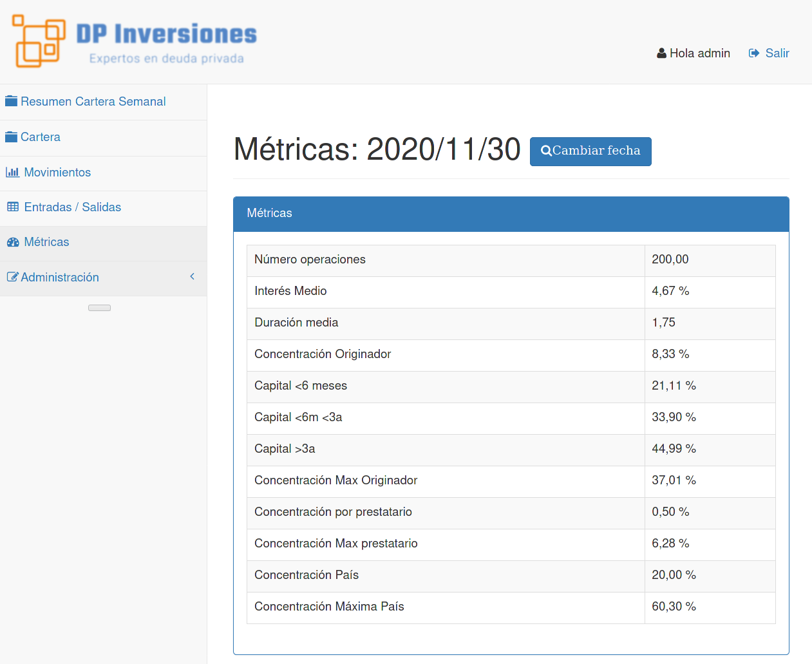
Task: Go to the Movimientos section
Action: 57,173
